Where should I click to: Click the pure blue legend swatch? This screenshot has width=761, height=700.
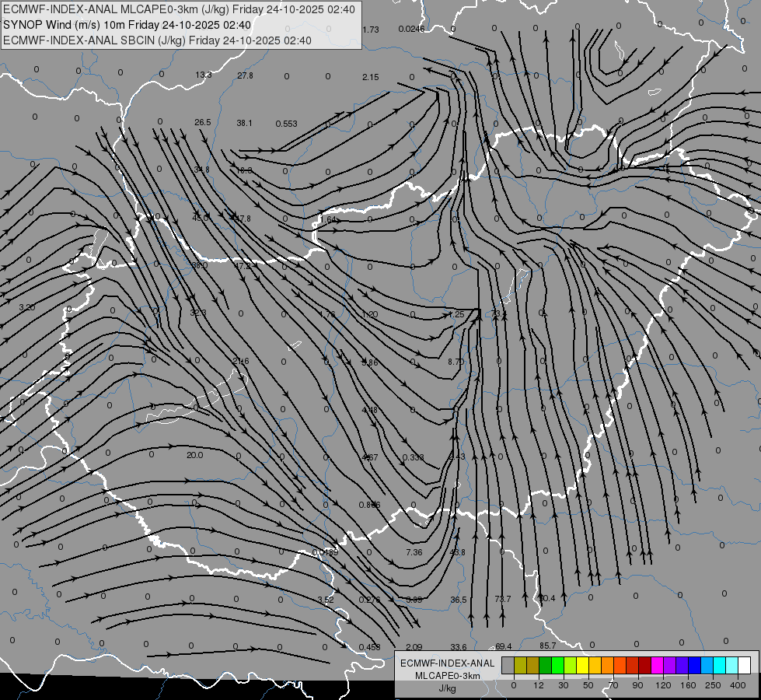click(694, 665)
